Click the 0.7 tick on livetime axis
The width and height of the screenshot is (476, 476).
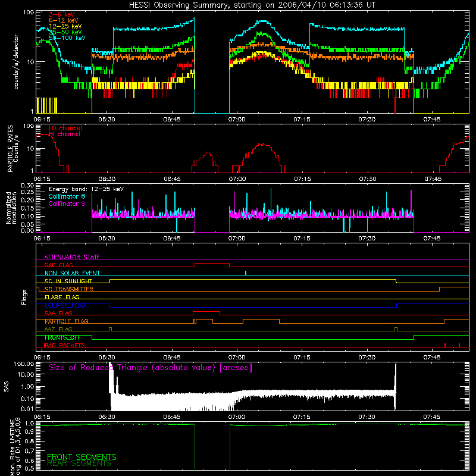click(29, 451)
